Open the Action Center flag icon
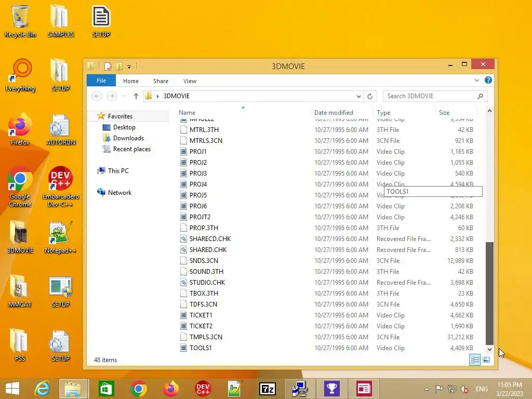 tap(439, 389)
